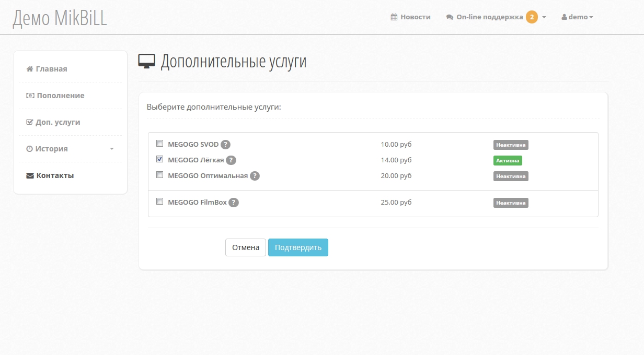Uncheck the MEGOGO Лёгкая service
Screen dimensions: 644x355
pyautogui.click(x=160, y=159)
